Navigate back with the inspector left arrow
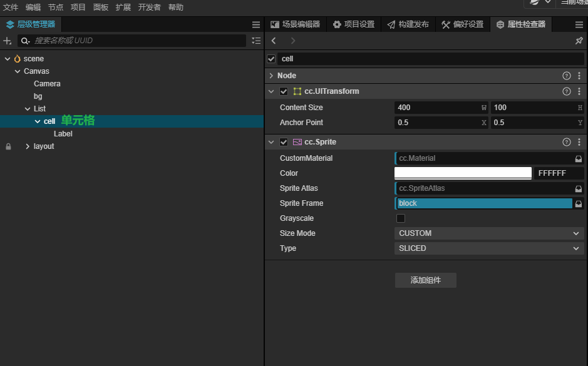Viewport: 588px width, 366px height. [274, 41]
